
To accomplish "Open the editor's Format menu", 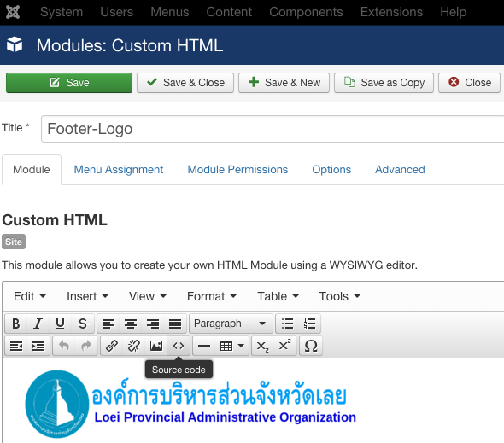I will [x=212, y=296].
